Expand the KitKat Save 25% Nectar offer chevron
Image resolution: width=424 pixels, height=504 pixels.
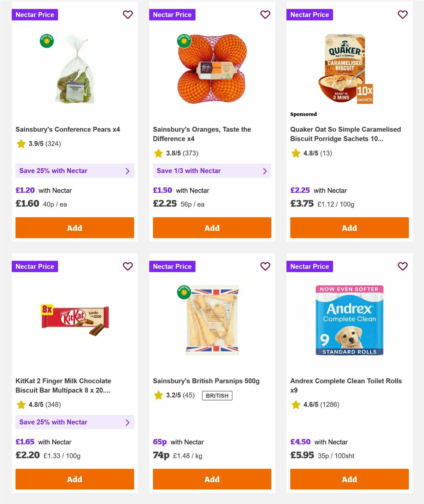point(127,422)
